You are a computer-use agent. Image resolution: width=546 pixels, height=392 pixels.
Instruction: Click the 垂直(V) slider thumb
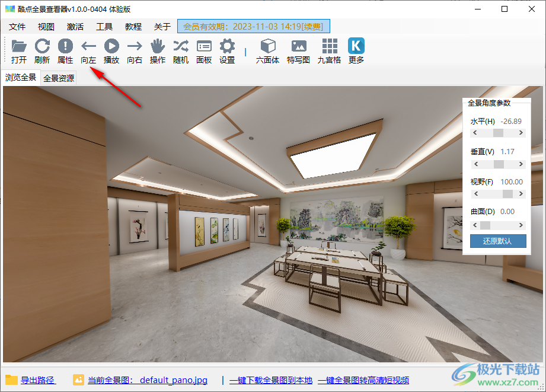pyautogui.click(x=499, y=164)
